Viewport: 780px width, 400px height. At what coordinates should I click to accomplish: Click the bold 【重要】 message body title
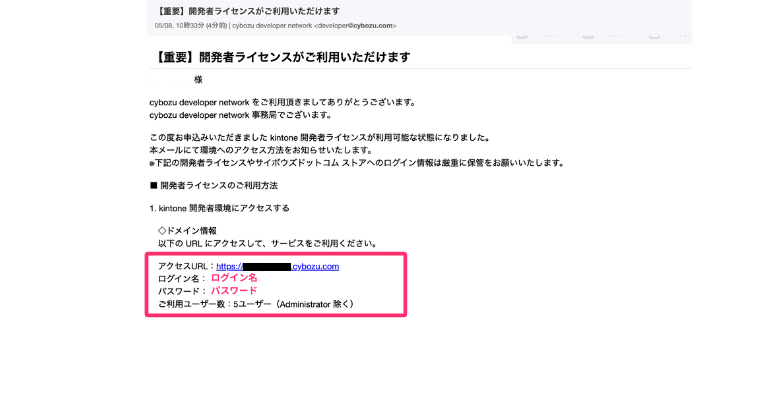pos(279,57)
